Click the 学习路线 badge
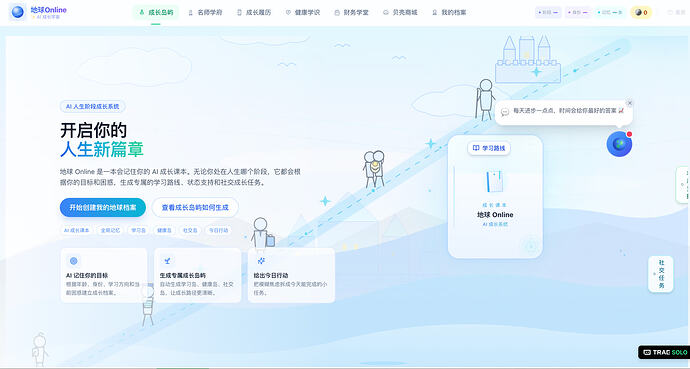 [489, 148]
